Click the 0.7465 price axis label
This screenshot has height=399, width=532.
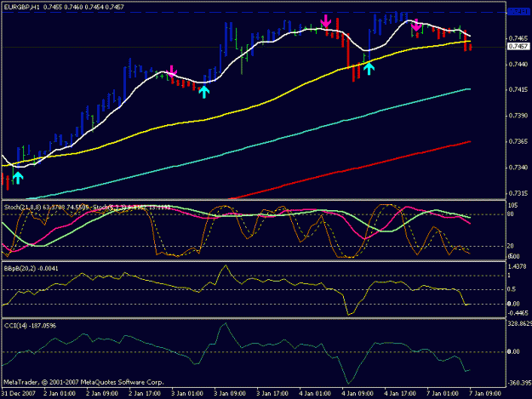tap(518, 38)
